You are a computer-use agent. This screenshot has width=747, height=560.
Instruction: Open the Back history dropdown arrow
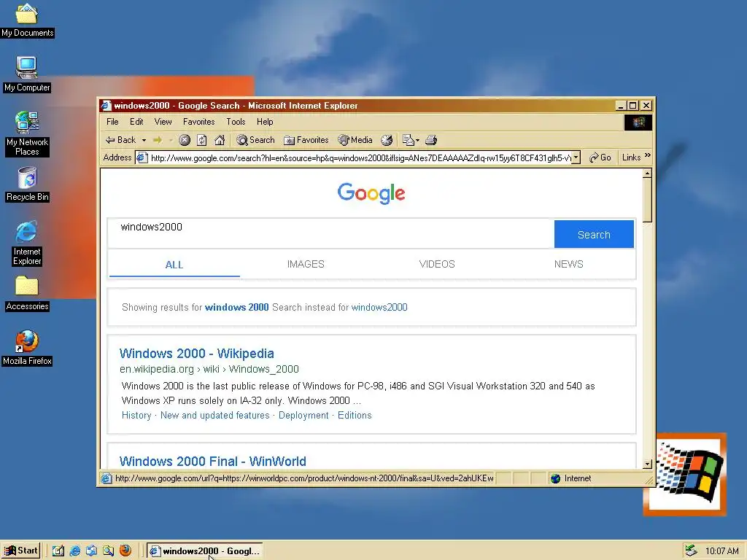click(x=144, y=141)
